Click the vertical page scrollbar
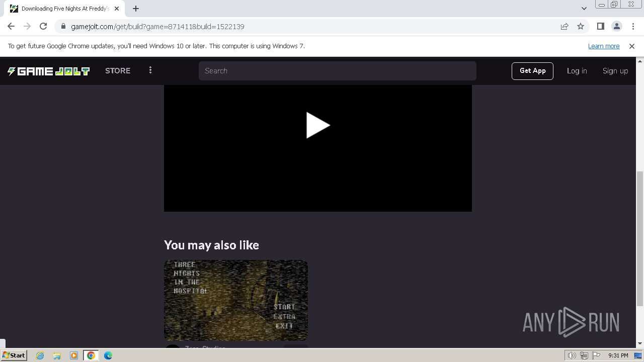The height and width of the screenshot is (362, 644). [639, 238]
